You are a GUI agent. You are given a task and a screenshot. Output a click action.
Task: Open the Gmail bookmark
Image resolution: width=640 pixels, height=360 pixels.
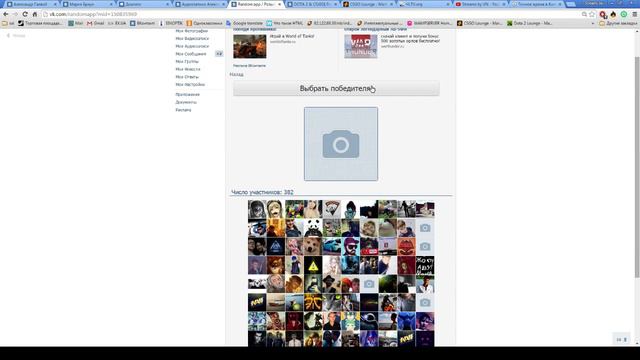pos(96,23)
